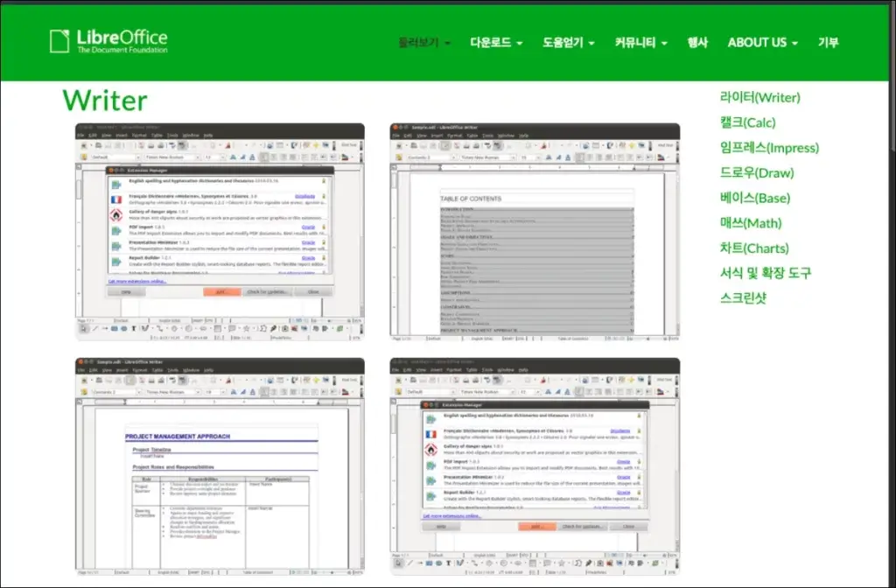Open the first Extension Manager screenshot thumbnail
896x588 pixels.
click(x=220, y=232)
